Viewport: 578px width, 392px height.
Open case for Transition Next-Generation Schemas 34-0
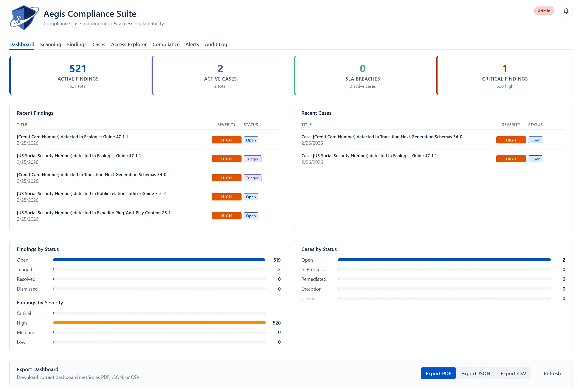382,137
